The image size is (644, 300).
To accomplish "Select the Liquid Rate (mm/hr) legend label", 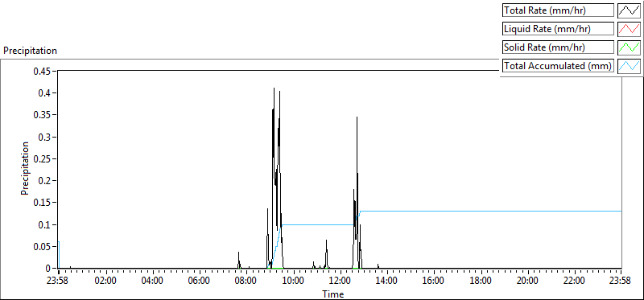I will (558, 29).
